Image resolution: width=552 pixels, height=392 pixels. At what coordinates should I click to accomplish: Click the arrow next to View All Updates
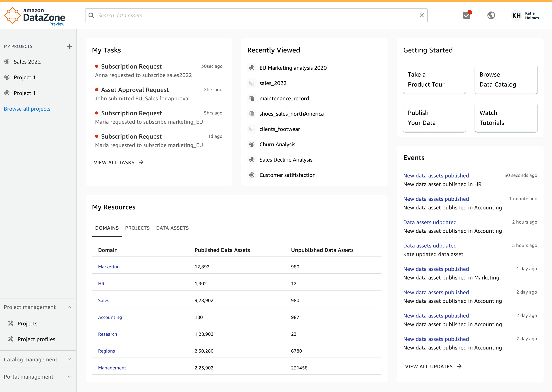[459, 366]
